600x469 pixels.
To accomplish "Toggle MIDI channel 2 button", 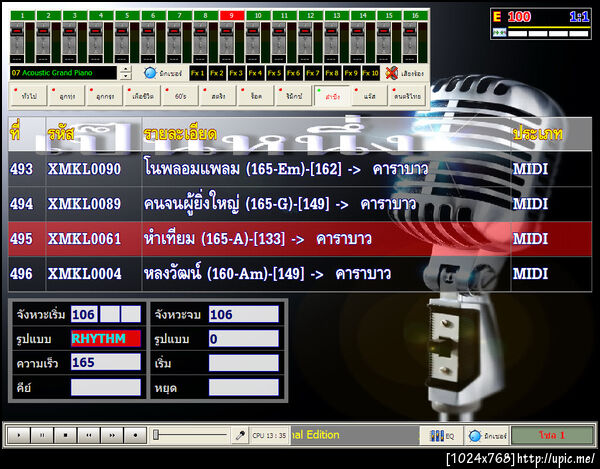I will 49,15.
